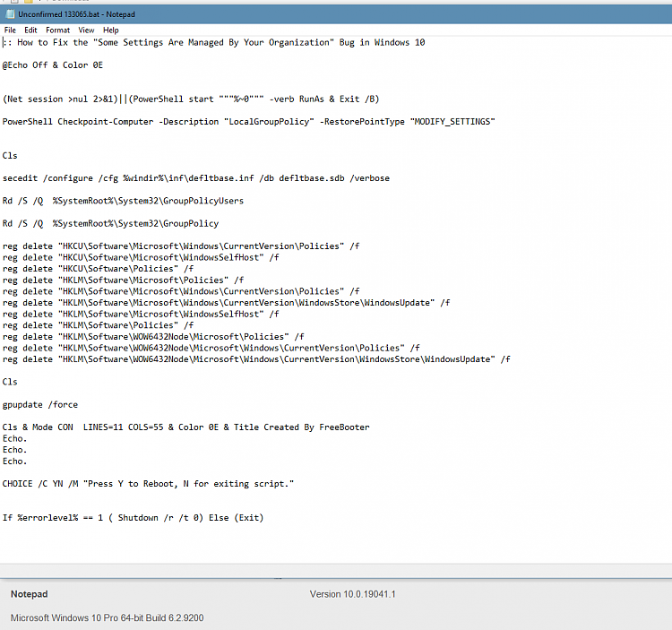Click the 'Rd /S /Q %SystemRoot%\System32\GroupPolicy' line
Viewport: 672px width, 630px height.
[110, 224]
